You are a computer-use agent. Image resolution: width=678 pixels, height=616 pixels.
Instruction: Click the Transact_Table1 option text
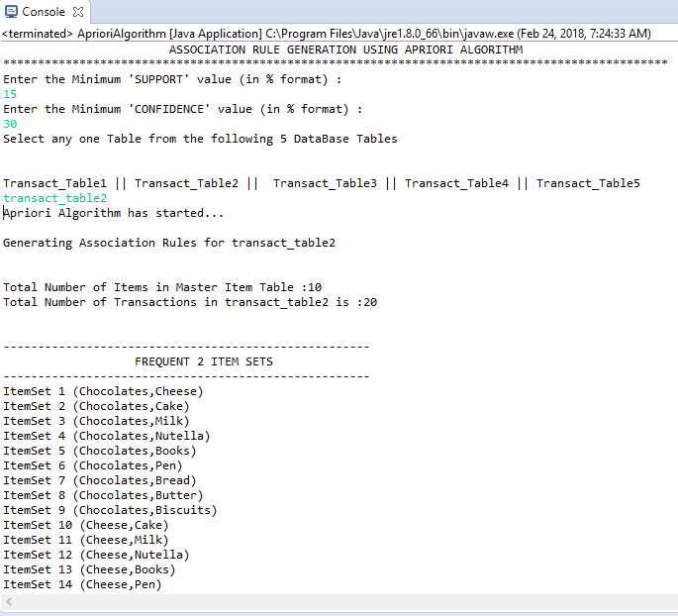54,183
